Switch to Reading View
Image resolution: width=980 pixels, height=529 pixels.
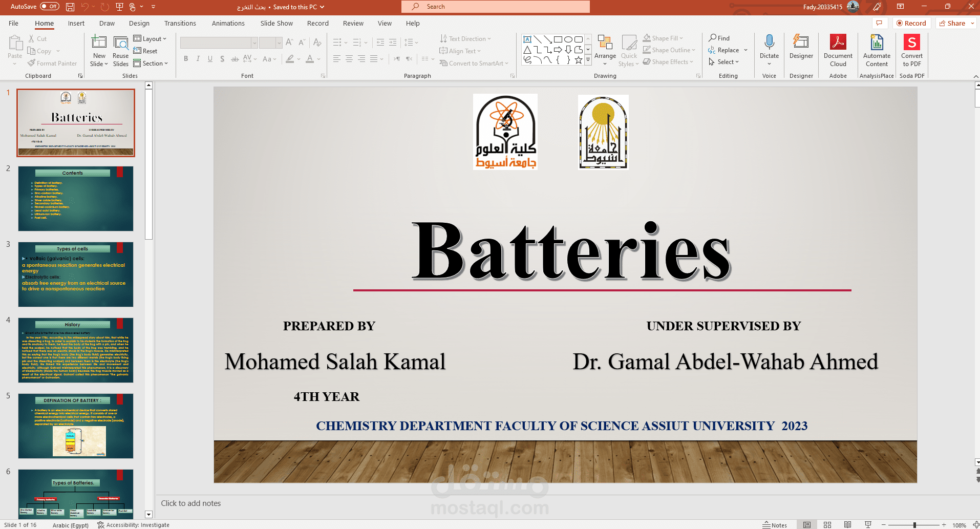848,525
